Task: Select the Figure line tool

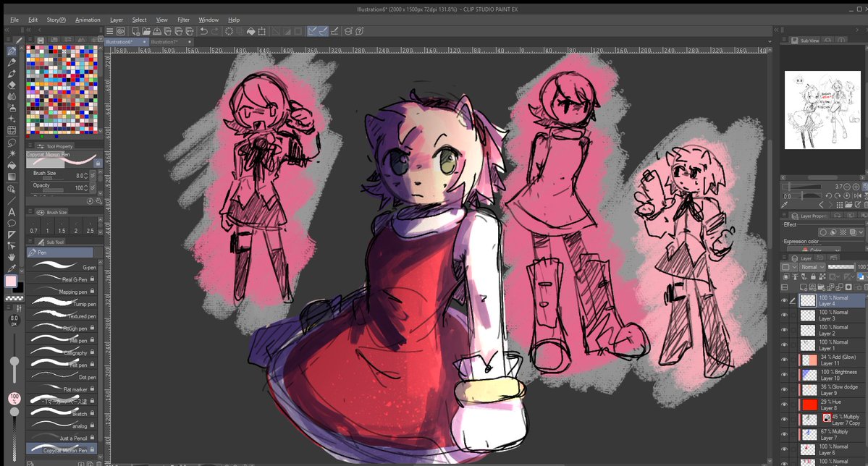Action: pyautogui.click(x=12, y=200)
